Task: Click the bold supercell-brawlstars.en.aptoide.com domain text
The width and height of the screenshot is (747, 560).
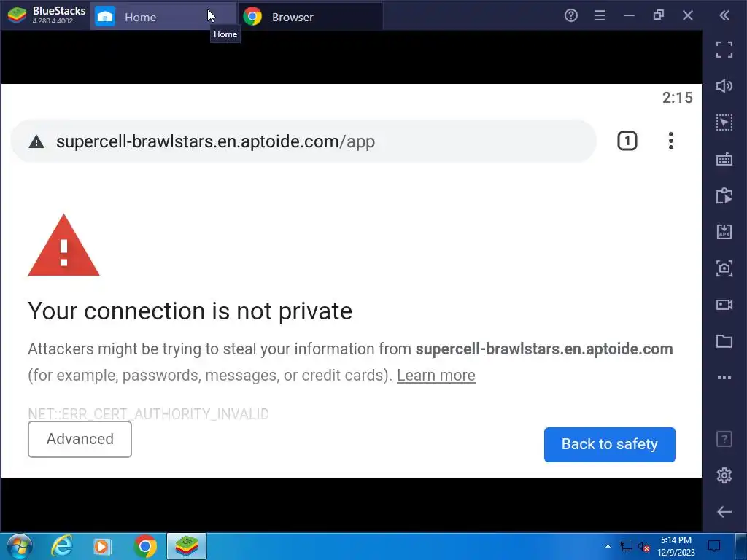Action: (x=544, y=349)
